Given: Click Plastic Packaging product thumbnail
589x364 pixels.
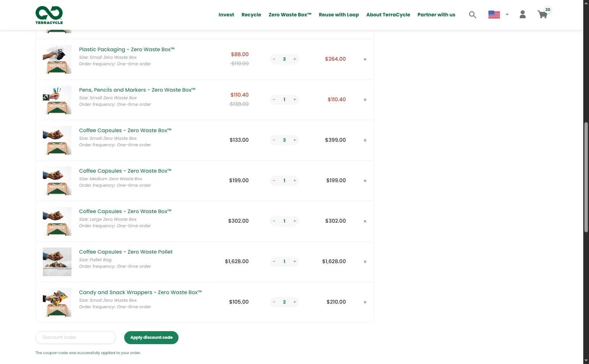Looking at the screenshot, I should (x=57, y=59).
